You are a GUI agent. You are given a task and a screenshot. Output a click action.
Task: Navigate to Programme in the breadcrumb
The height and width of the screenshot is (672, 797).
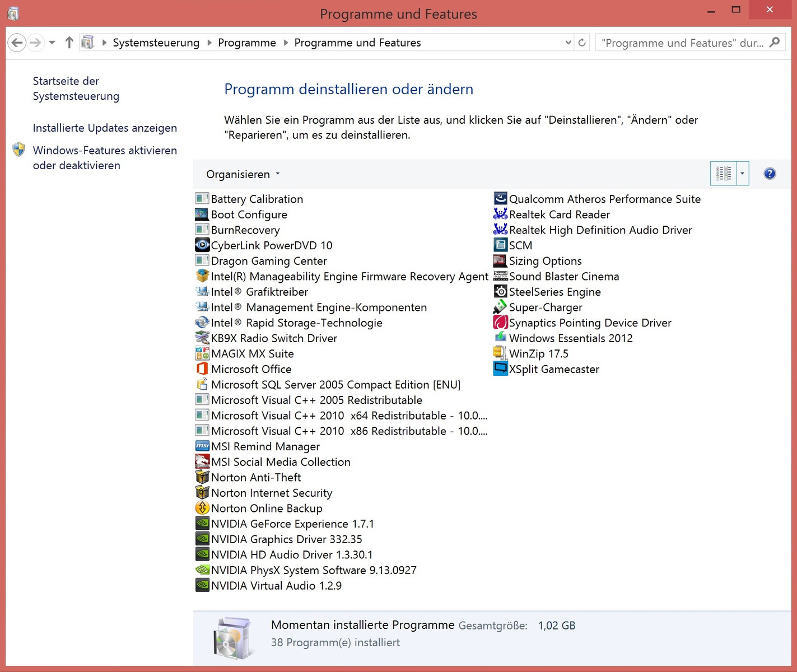pos(247,43)
